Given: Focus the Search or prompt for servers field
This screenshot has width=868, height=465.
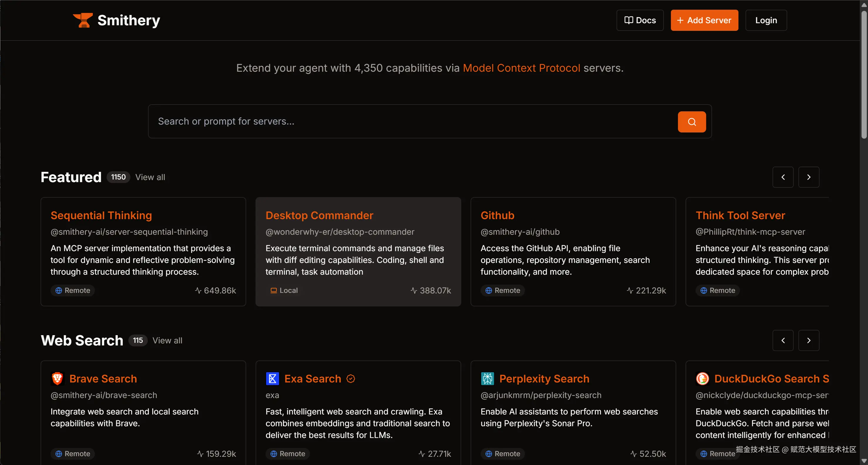Looking at the screenshot, I should click(411, 121).
